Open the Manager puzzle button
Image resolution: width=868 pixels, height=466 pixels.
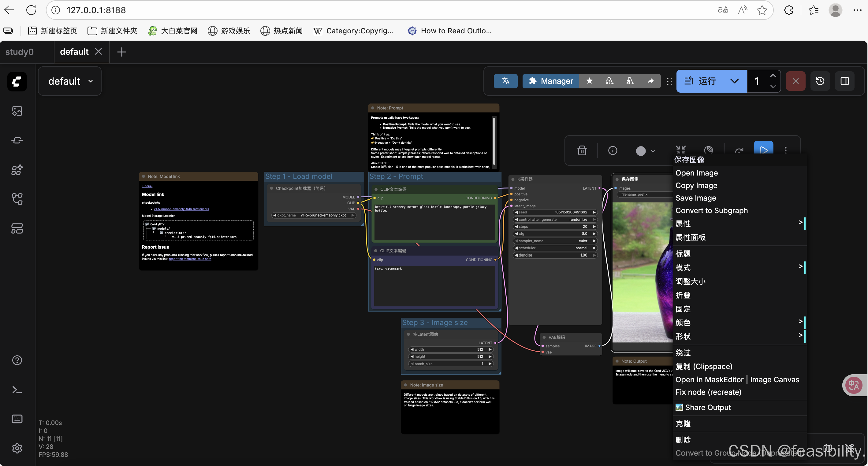coord(551,81)
